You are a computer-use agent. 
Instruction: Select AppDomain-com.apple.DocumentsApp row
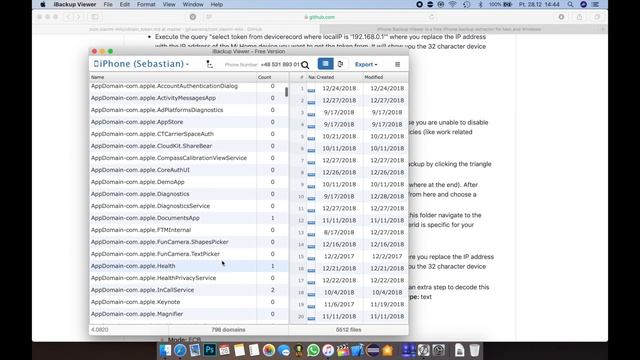(x=189, y=218)
